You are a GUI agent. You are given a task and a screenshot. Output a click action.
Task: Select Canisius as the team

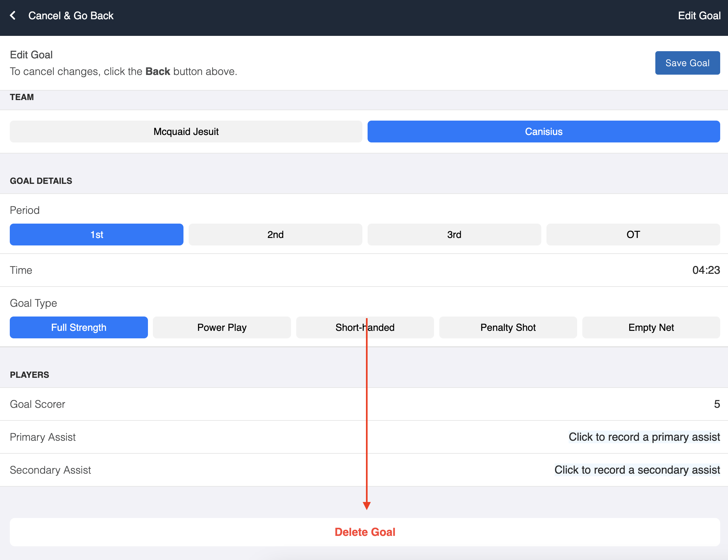coord(544,132)
